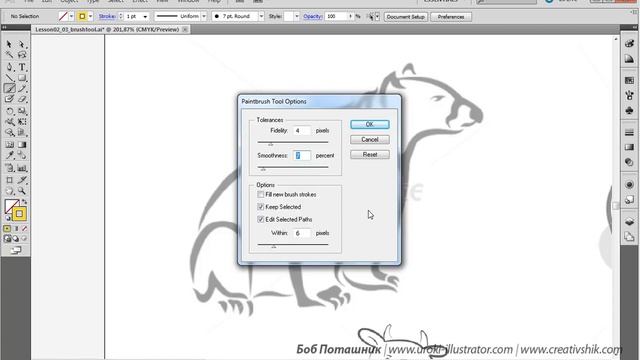640x360 pixels.
Task: Select the Magic Wand tool
Action: coord(9,55)
